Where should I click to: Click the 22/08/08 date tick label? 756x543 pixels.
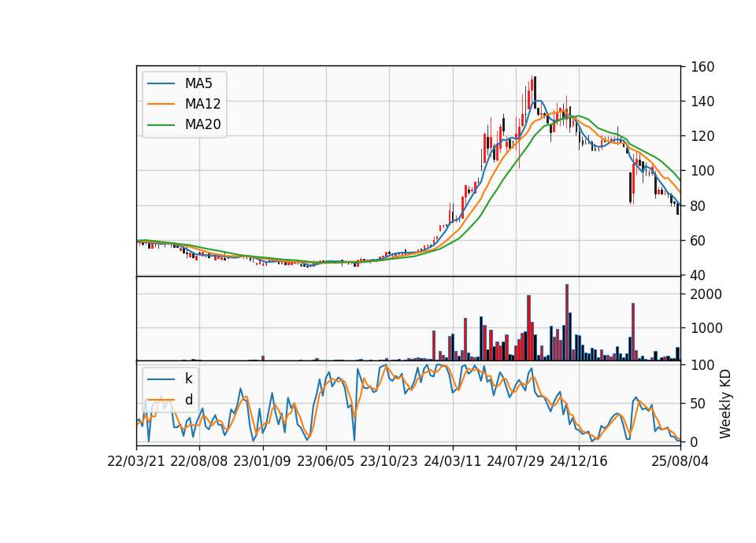point(199,461)
